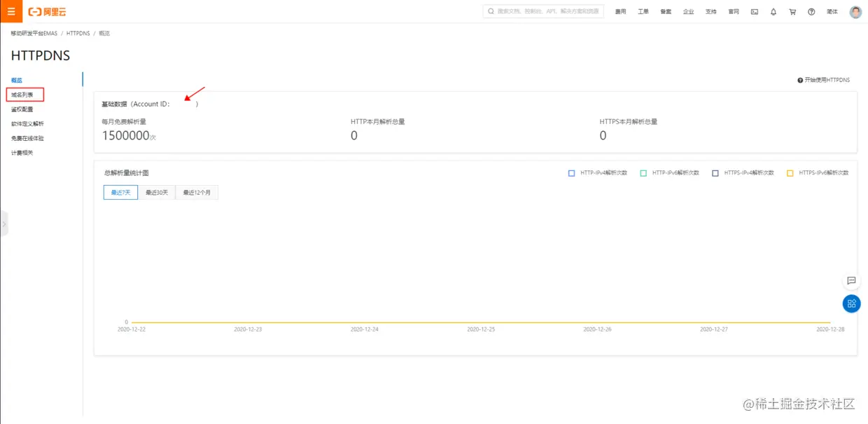The image size is (868, 424).
Task: Open 支持 menu in top bar
Action: (x=710, y=12)
